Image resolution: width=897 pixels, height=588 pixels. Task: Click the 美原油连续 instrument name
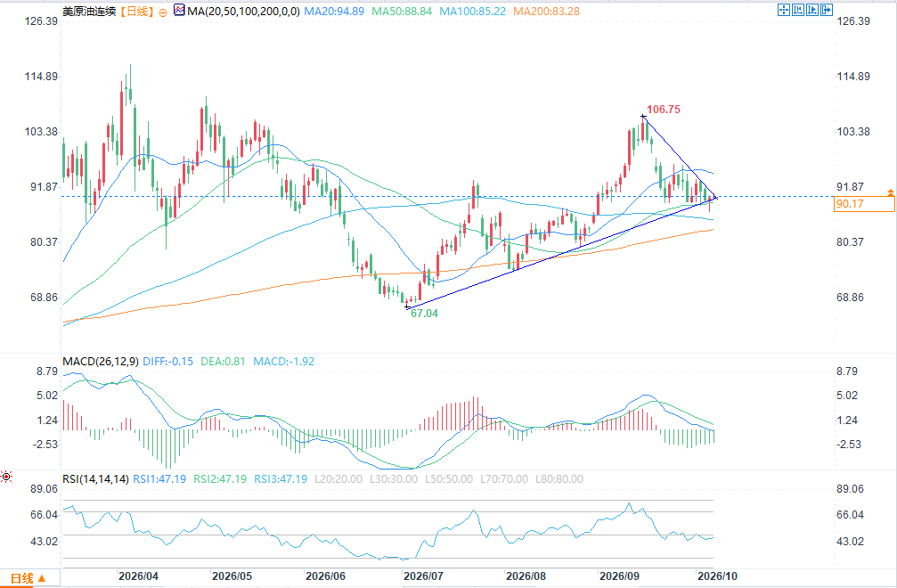coord(89,12)
